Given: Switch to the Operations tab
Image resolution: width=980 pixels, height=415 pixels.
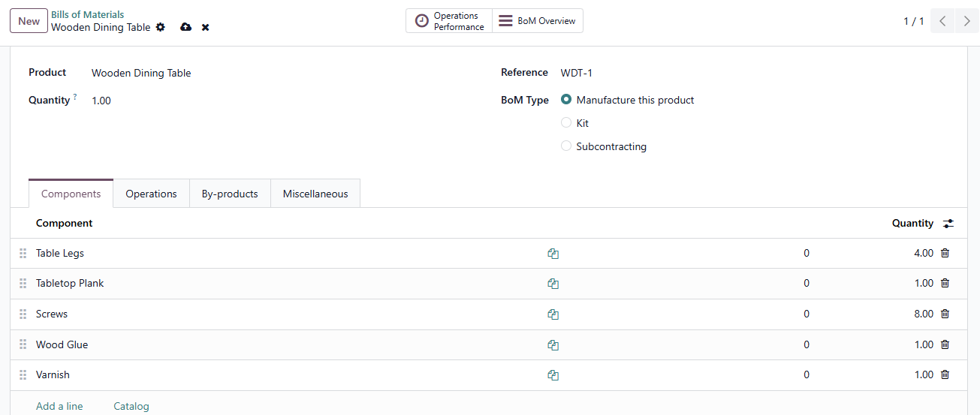Looking at the screenshot, I should pyautogui.click(x=151, y=194).
